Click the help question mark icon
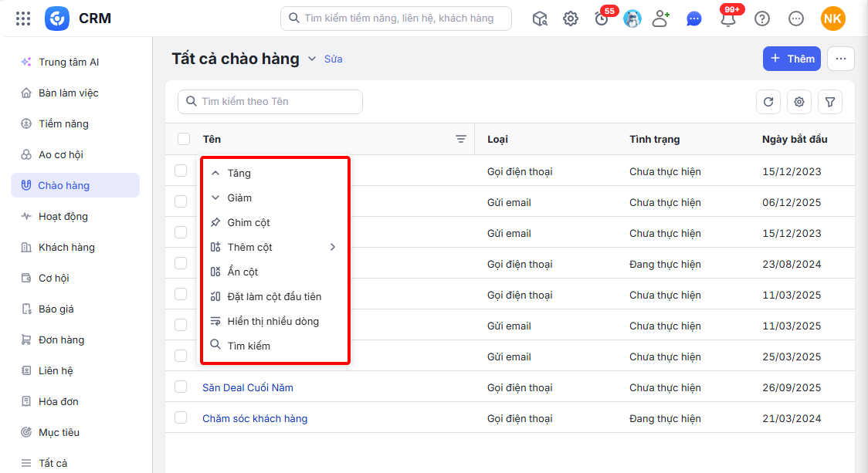The image size is (868, 473). (x=762, y=19)
